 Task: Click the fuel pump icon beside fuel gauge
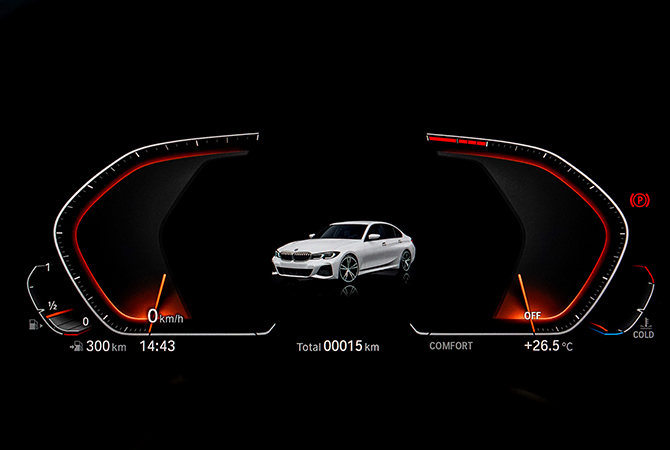(x=35, y=325)
